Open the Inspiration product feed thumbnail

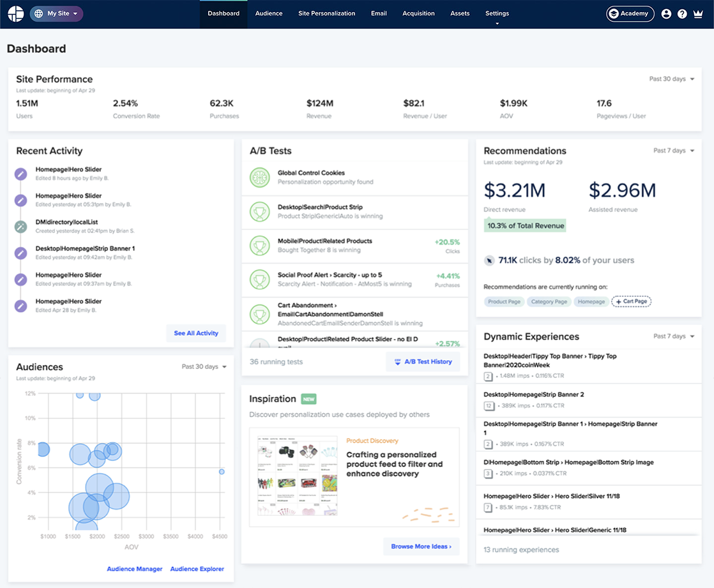[x=298, y=476]
